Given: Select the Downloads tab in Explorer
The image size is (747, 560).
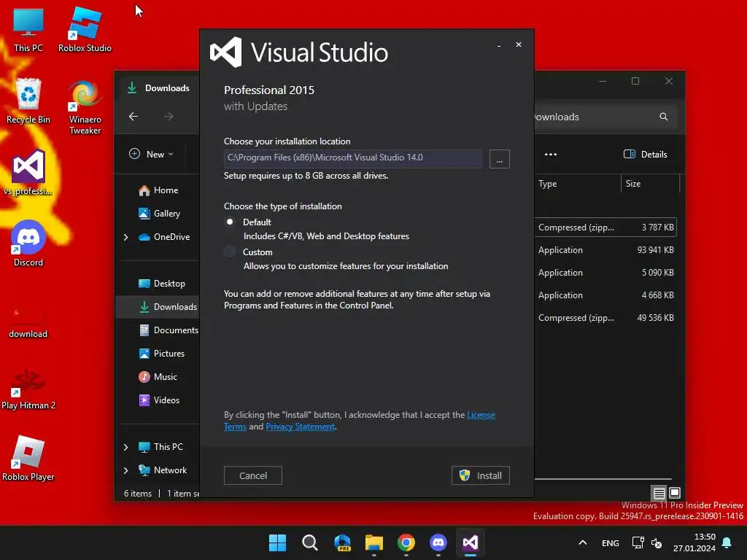Looking at the screenshot, I should [x=159, y=88].
